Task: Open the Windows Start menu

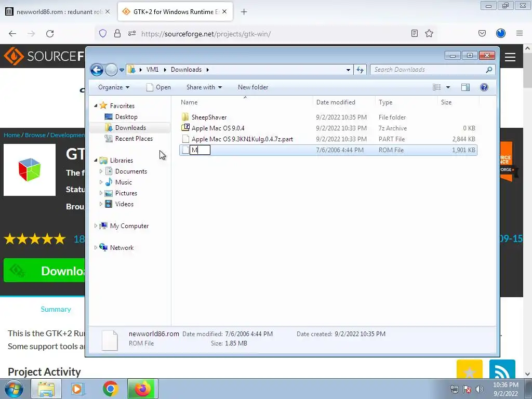Action: point(14,389)
